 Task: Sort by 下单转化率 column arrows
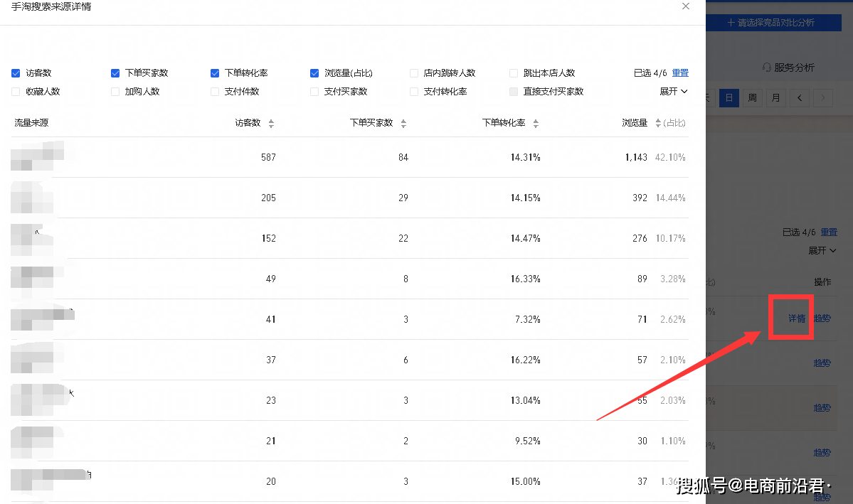(536, 124)
